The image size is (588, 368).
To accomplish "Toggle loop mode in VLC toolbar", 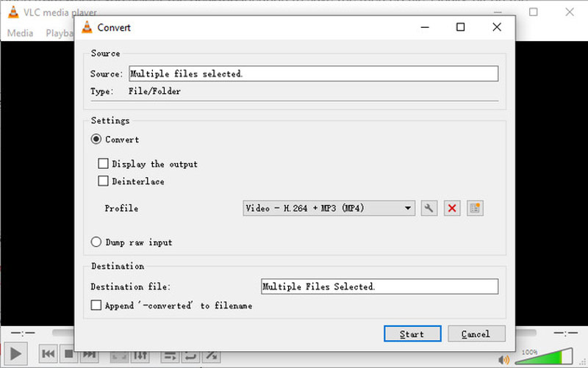I will (190, 356).
